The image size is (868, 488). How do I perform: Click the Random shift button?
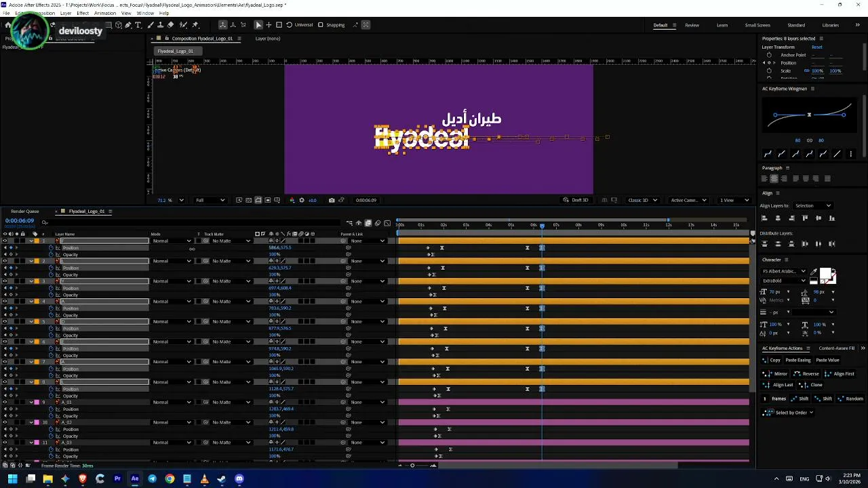[x=851, y=399]
